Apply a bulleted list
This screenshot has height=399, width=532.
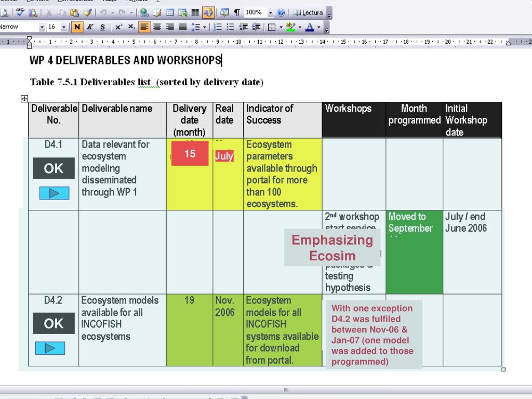[230, 27]
